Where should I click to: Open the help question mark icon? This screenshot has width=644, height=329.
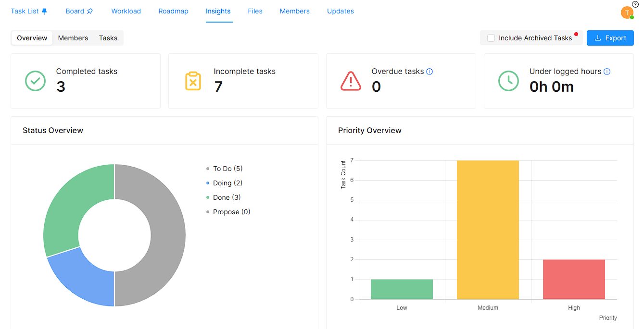click(x=635, y=4)
